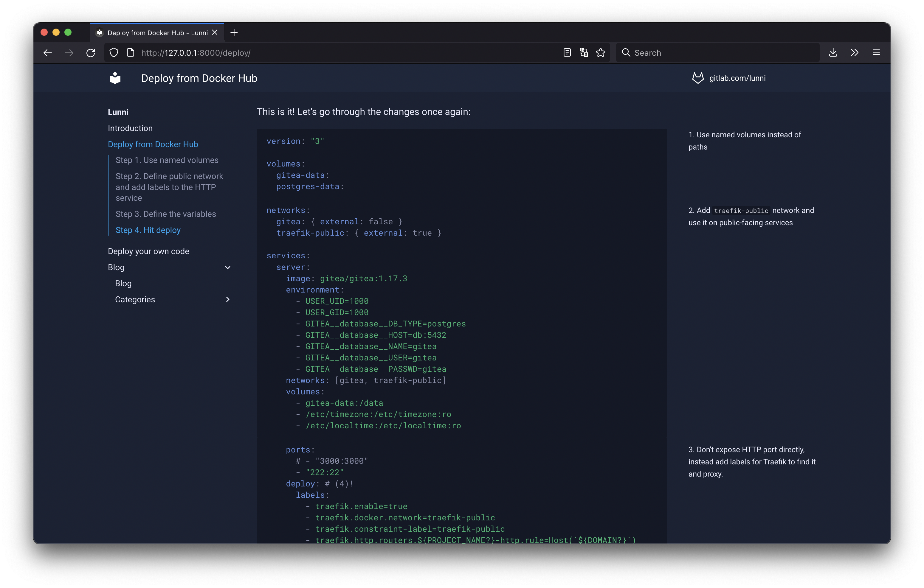The image size is (924, 588).
Task: Click annotation 3 about HTTP port
Action: tap(752, 461)
